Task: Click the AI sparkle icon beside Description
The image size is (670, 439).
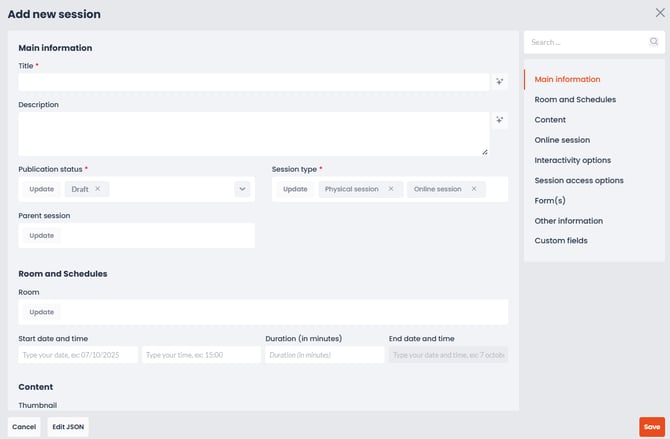Action: (500, 121)
